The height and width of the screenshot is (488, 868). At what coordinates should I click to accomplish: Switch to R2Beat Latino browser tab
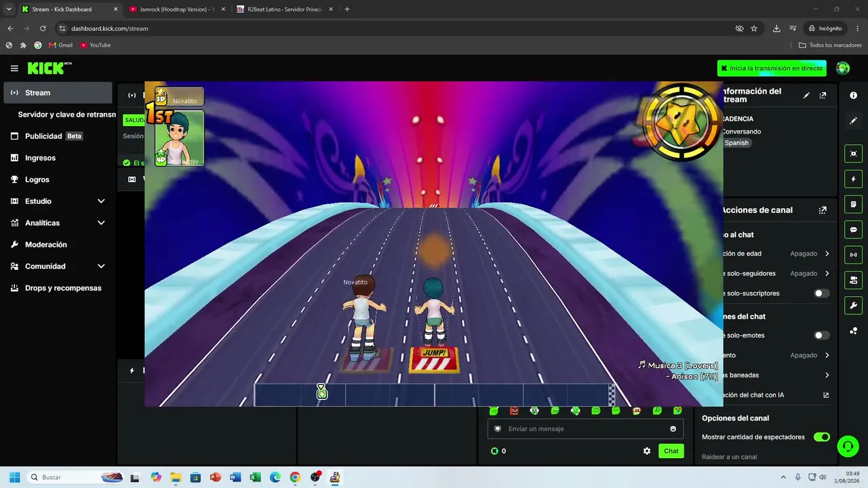284,9
